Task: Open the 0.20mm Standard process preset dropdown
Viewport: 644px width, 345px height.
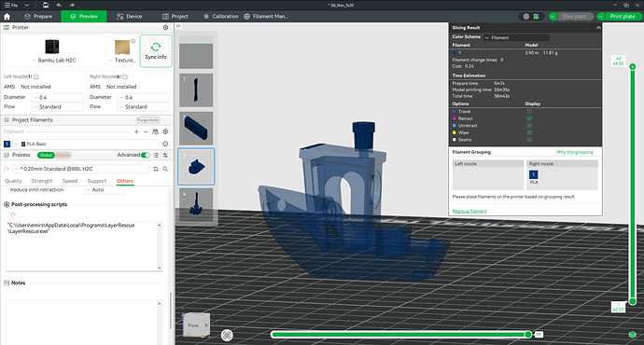Action: point(81,169)
